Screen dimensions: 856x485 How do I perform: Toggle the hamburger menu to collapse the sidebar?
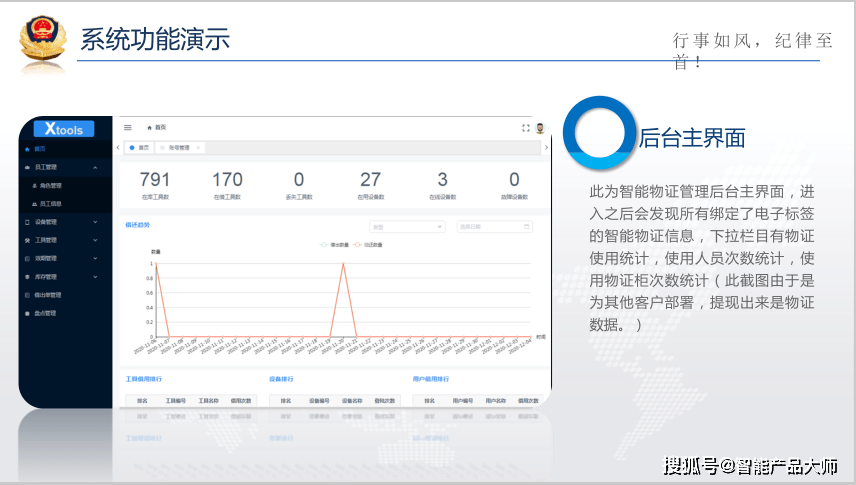(128, 128)
